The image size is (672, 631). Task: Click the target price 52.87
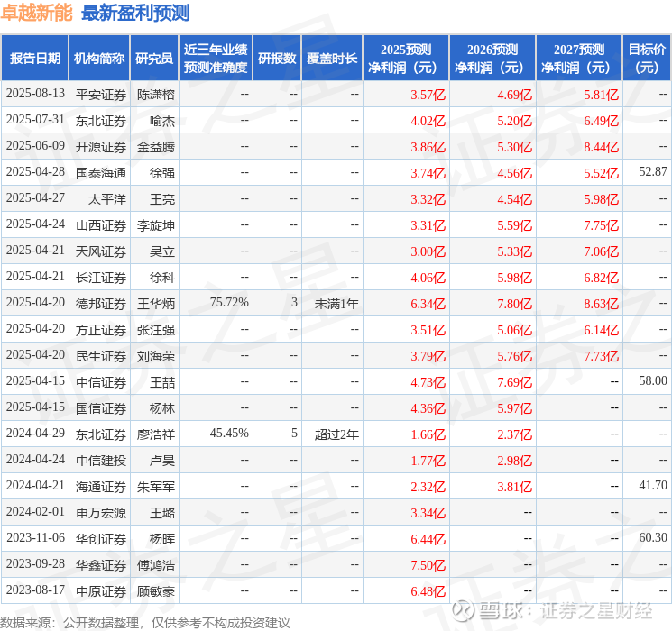click(x=653, y=172)
